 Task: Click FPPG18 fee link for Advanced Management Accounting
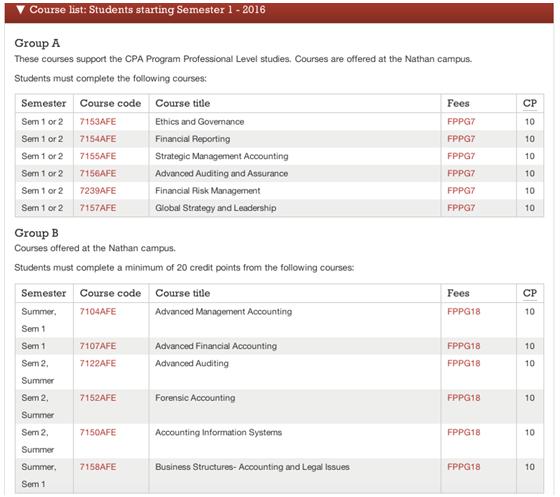pos(464,312)
